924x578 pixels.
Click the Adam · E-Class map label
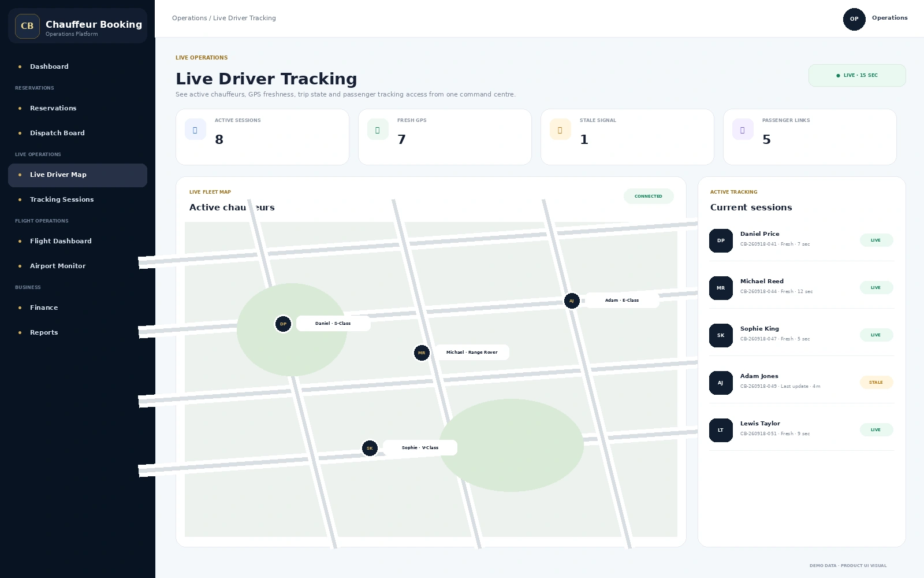(x=622, y=301)
